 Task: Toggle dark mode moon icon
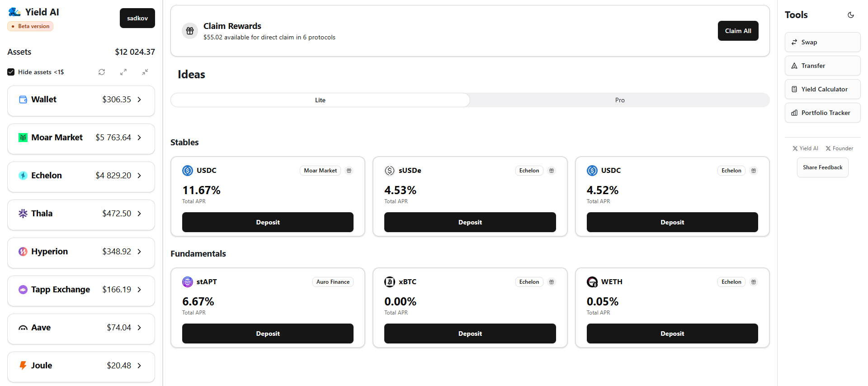[x=850, y=15]
